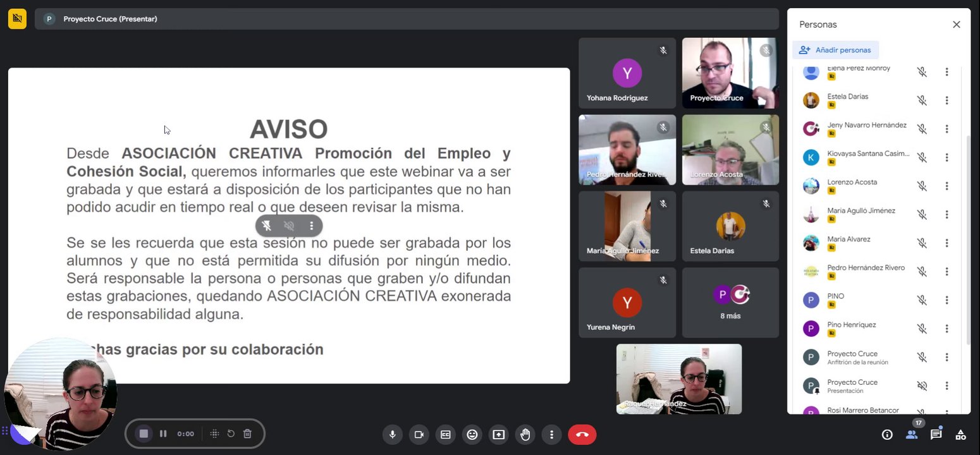Click the recorder toolbar grid handle icon
980x455 pixels.
pos(214,434)
